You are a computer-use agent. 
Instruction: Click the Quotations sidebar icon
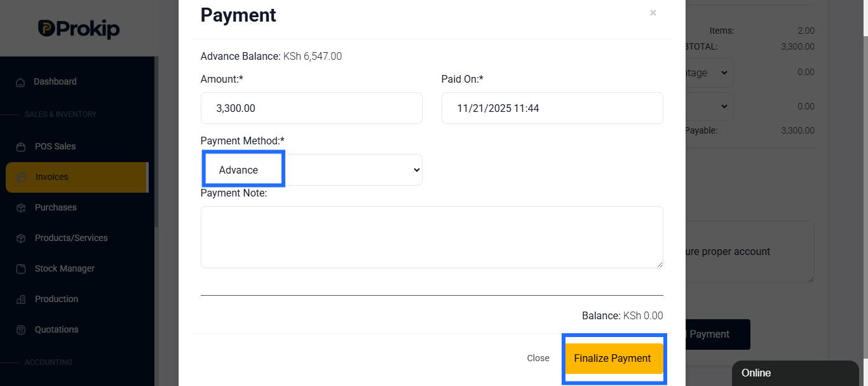[x=21, y=330]
